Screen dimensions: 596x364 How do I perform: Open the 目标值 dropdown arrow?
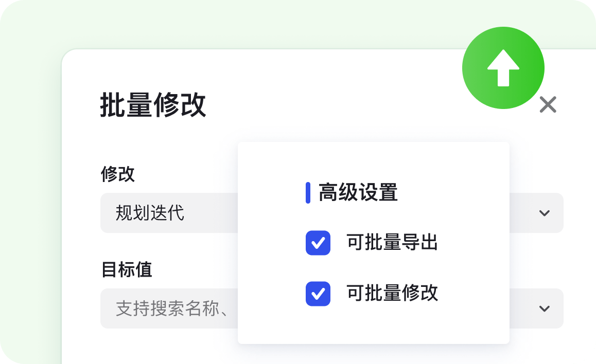tap(545, 308)
